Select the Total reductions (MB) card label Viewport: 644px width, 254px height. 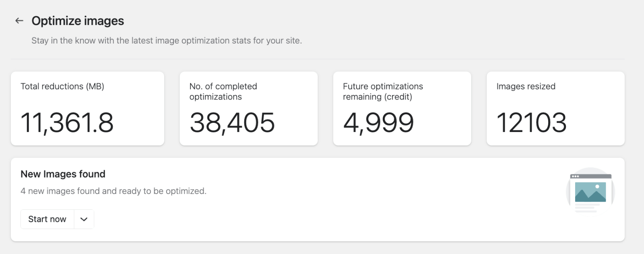click(62, 87)
